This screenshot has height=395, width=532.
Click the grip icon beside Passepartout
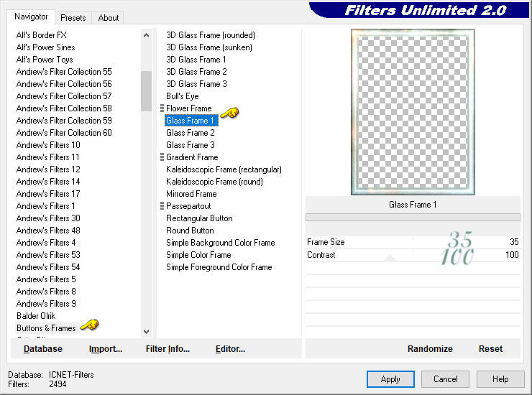click(162, 206)
